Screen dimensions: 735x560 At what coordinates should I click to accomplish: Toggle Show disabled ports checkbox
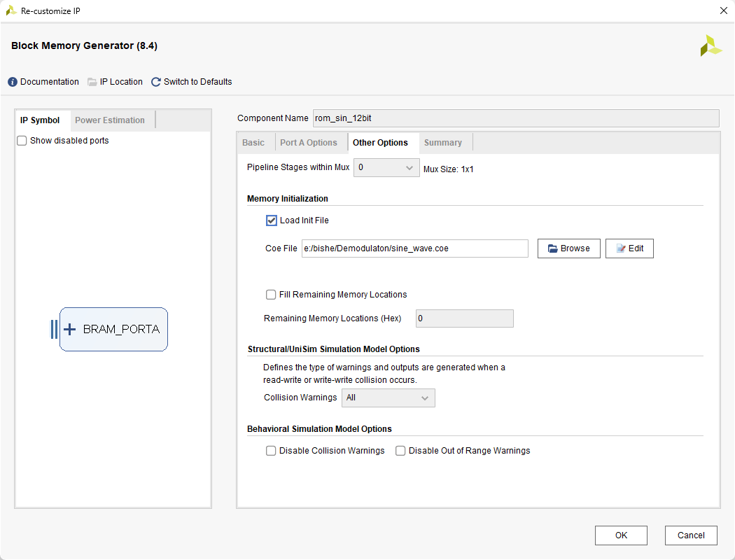(22, 141)
